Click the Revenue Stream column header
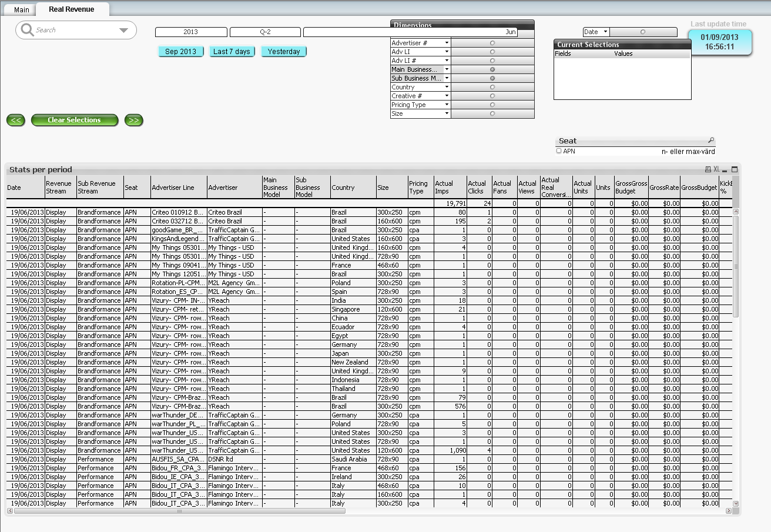771x532 pixels. (61, 188)
